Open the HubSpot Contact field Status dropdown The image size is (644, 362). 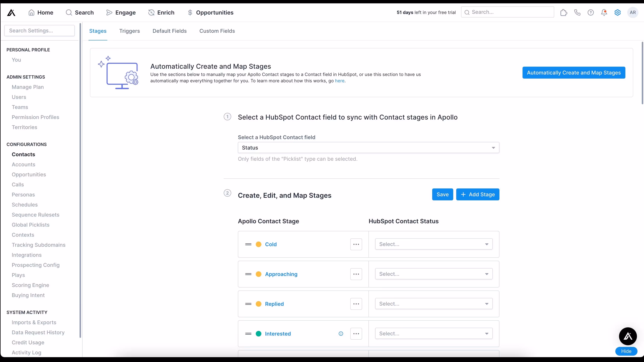click(x=368, y=147)
